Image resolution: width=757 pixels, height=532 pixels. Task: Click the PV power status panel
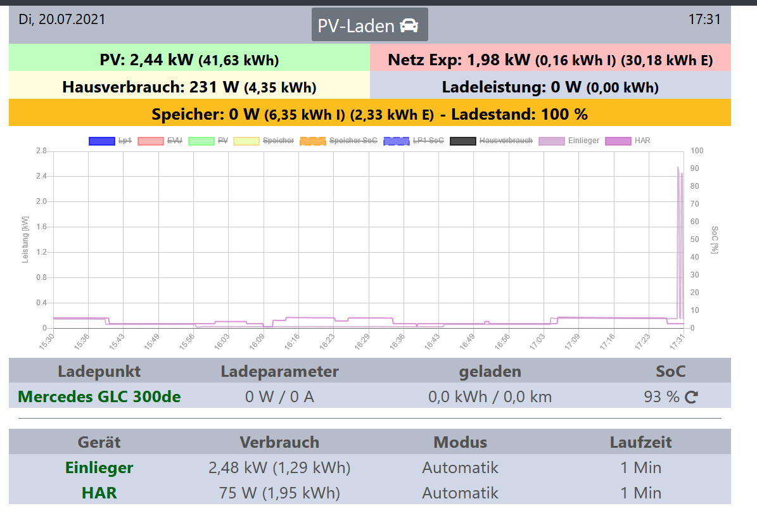pos(189,60)
